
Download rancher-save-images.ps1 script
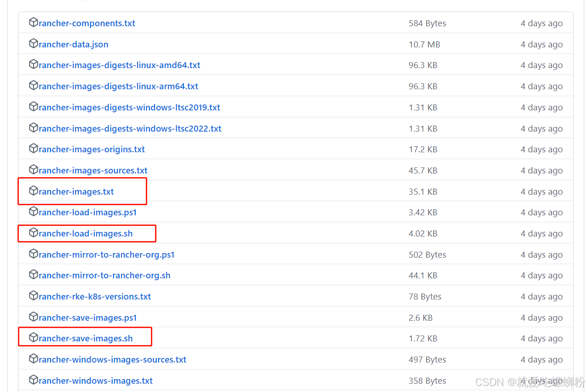pos(88,317)
